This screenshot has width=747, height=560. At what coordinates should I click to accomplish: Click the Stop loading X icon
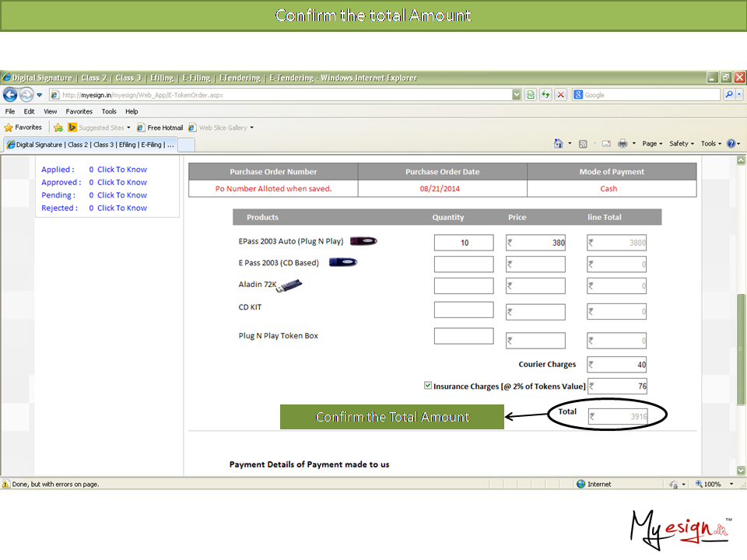point(559,95)
